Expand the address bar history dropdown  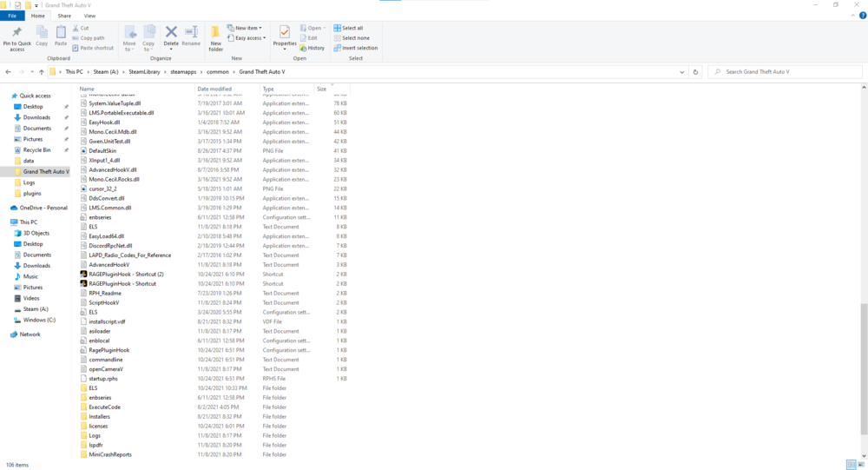[681, 71]
